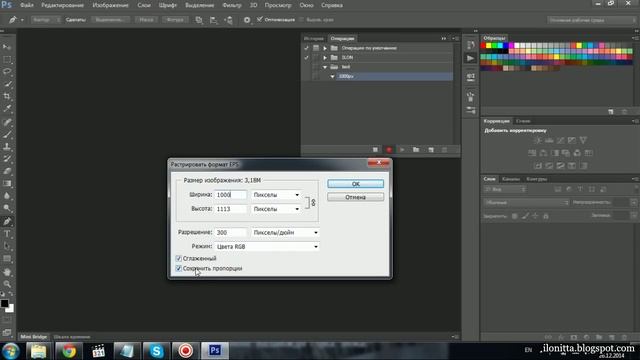640x360 pixels.
Task: Open the Mini Bridge tab
Action: (x=34, y=337)
